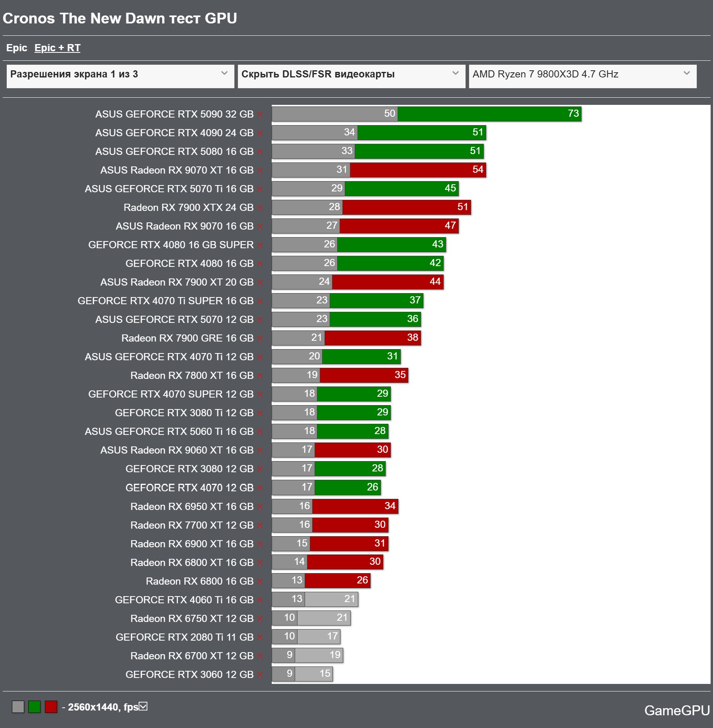Open the AMD Ryzen 7 9800X3D CPU dropdown

583,76
